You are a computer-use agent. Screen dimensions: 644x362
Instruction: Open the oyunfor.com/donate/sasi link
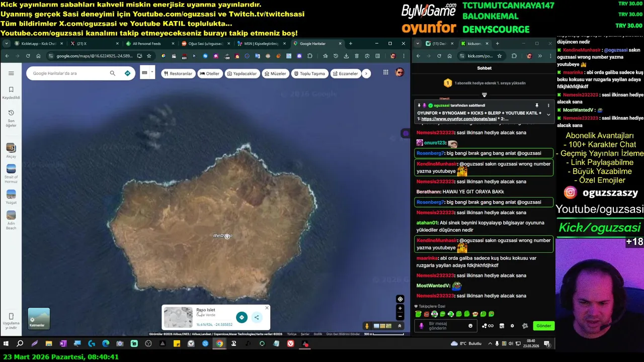(459, 119)
